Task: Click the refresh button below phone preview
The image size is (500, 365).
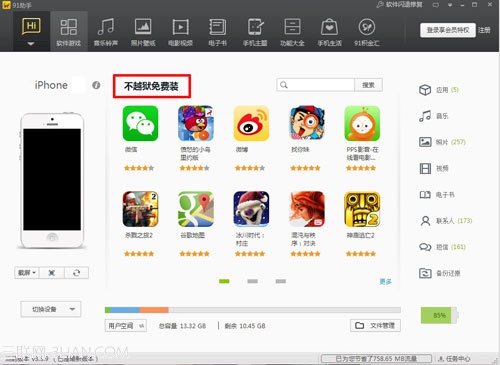Action: point(76,273)
